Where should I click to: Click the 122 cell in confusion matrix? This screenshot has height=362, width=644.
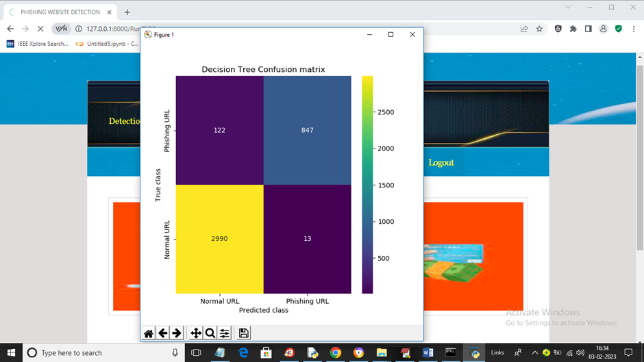[220, 130]
